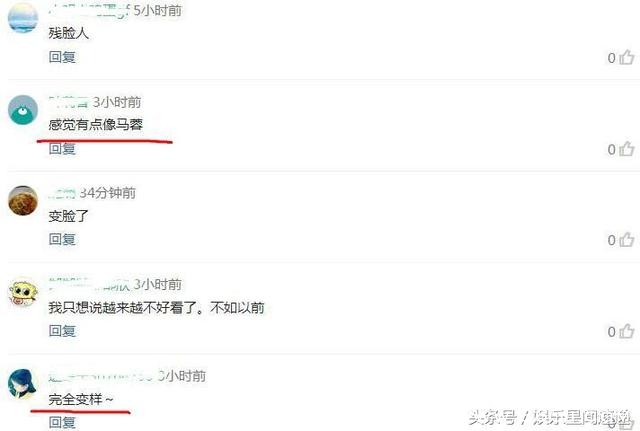Open the teal round avatar of second commenter

coord(23,109)
